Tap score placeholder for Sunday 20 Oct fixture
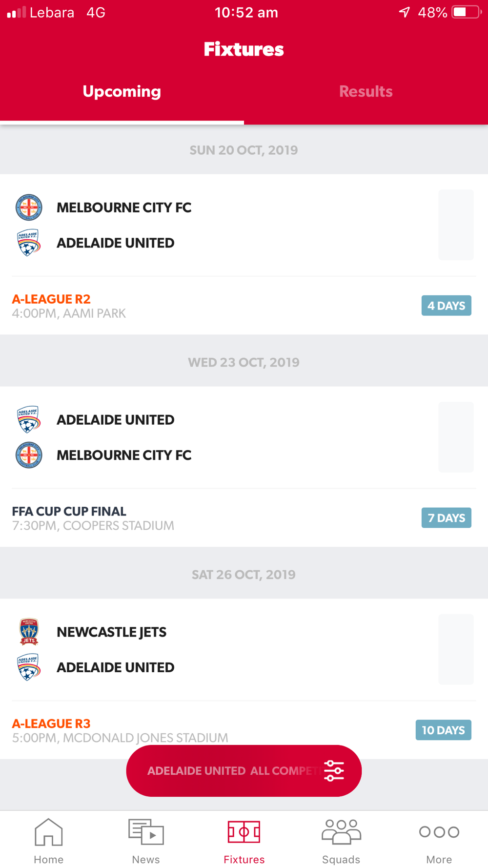Screen dimensions: 488x868 (x=456, y=225)
